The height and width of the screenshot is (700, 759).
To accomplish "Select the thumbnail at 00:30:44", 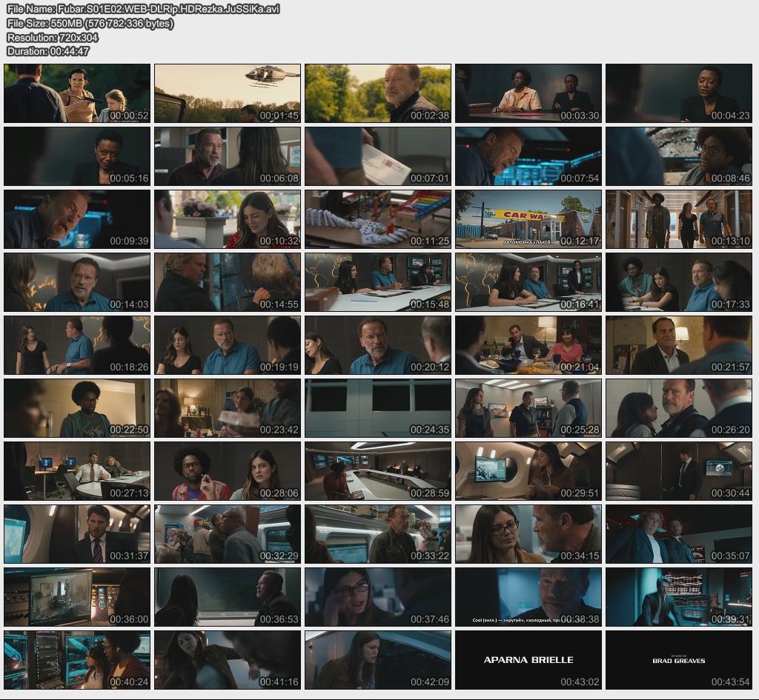I will click(x=679, y=471).
